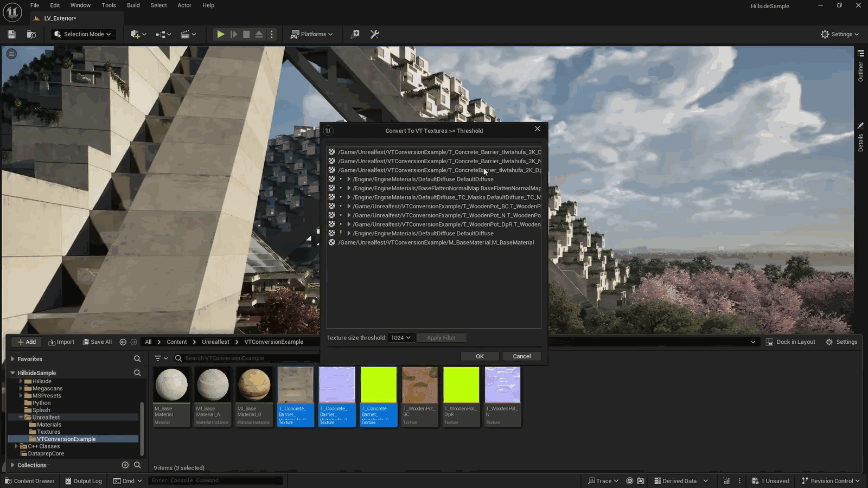
Task: Search in HillsideSample folder tree
Action: [x=137, y=373]
